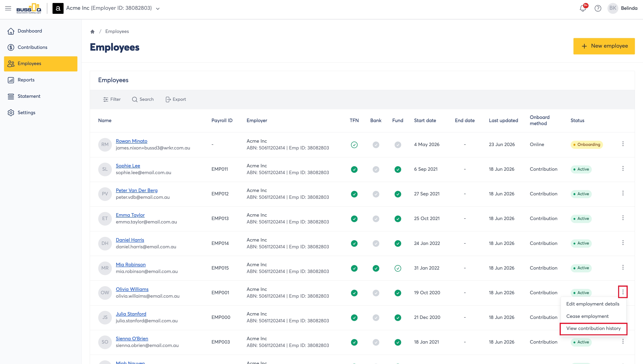Select Edit employment details
Screen dimensions: 643x364
pyautogui.click(x=593, y=304)
